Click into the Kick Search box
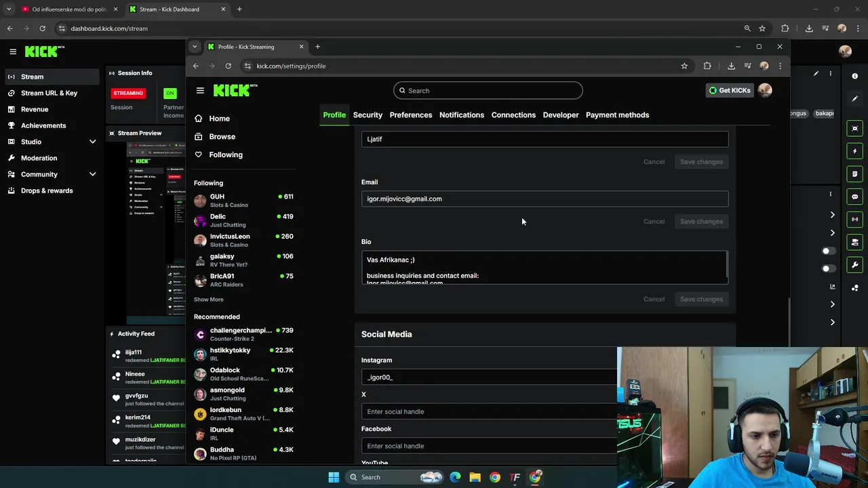The image size is (868, 488). tap(488, 90)
